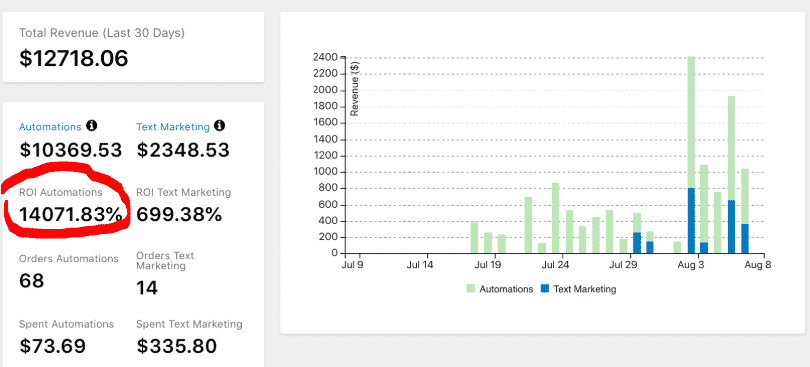Click the Jul 24 label on chart axis

(x=555, y=266)
